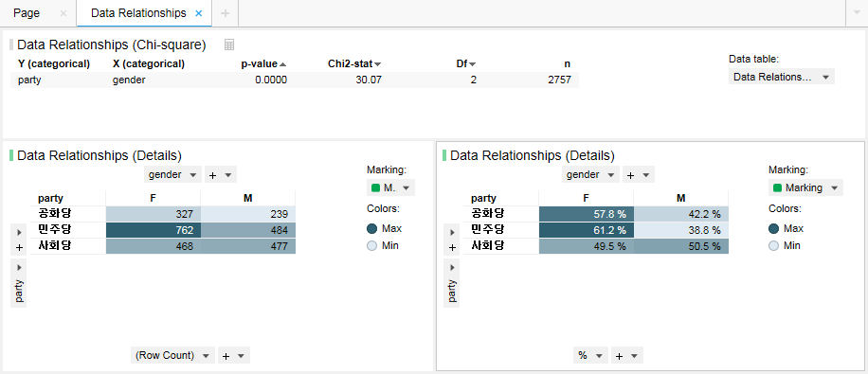Screen dimensions: 868x374
Task: Select the 468 cell in cross table
Action: pos(154,246)
